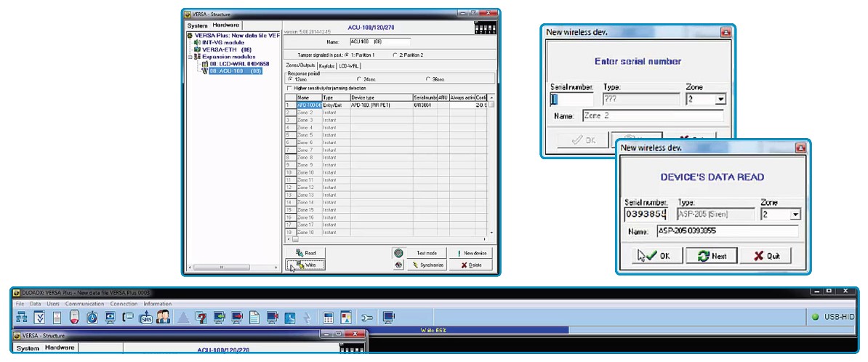Screen dimensions: 868x362
Task: Collapse the Expansion modules tree node
Action: [190, 56]
